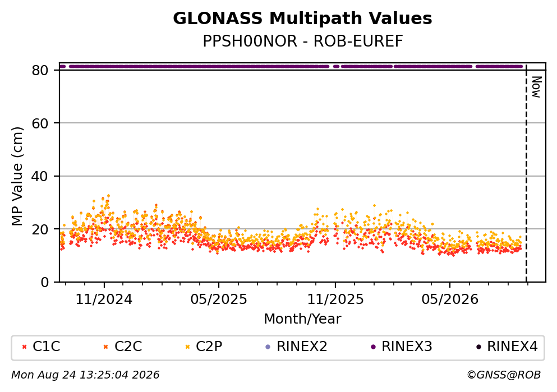The image size is (557, 392).
Task: Click the C2P yellow legend marker
Action: (x=187, y=347)
